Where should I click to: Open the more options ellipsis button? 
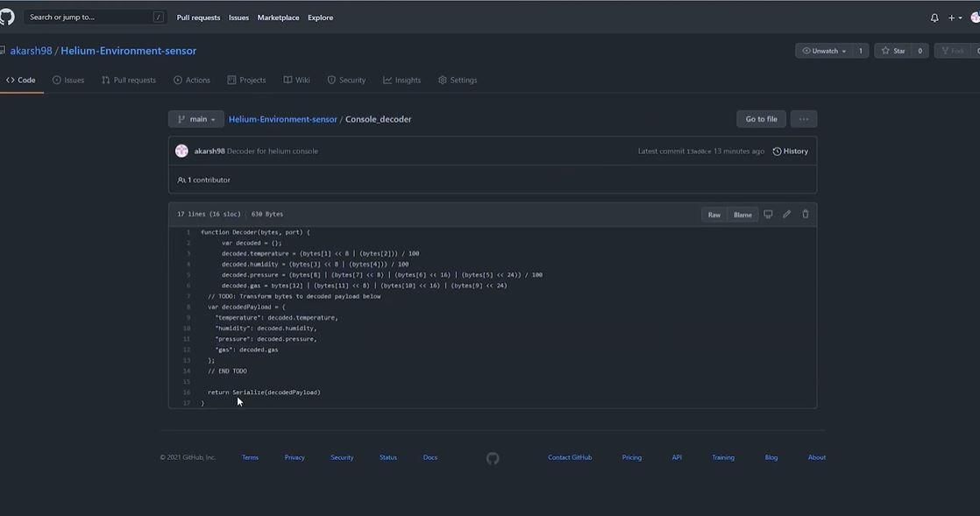[x=804, y=118]
